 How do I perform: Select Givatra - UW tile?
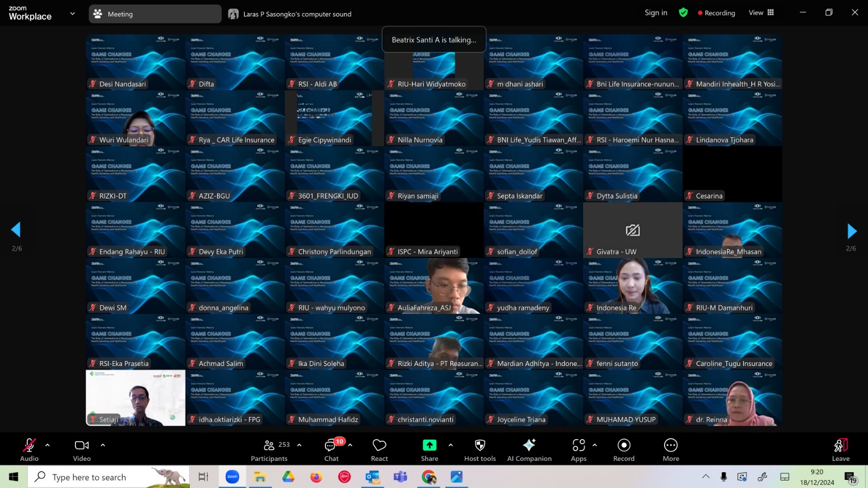click(x=633, y=230)
